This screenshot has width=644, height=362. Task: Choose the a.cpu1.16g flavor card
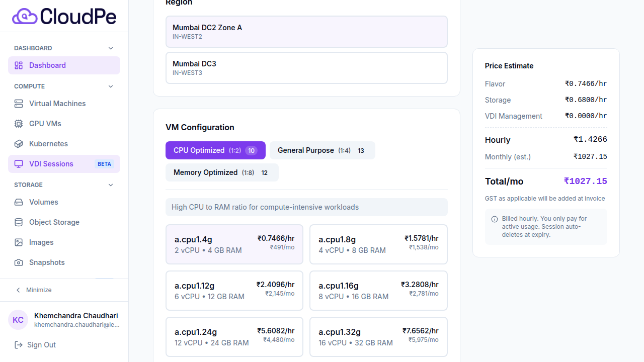pos(378,291)
